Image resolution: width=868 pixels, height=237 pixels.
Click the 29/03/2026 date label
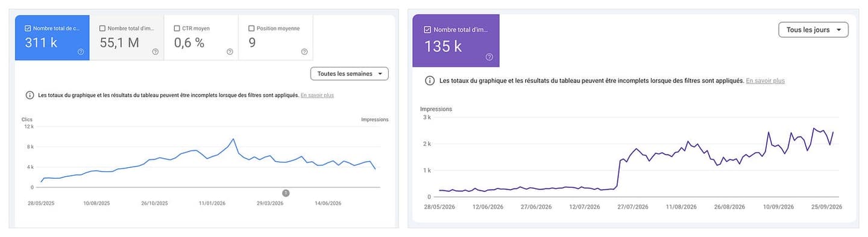click(x=269, y=203)
